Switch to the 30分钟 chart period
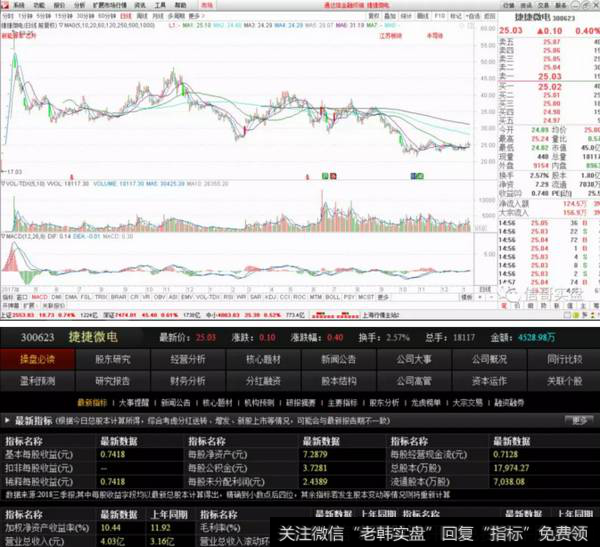The image size is (600, 547). click(85, 16)
